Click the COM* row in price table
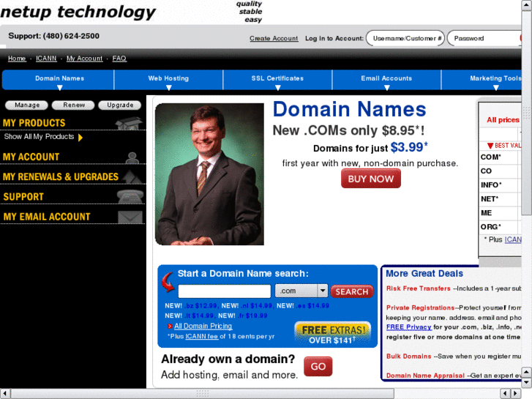 (x=500, y=157)
